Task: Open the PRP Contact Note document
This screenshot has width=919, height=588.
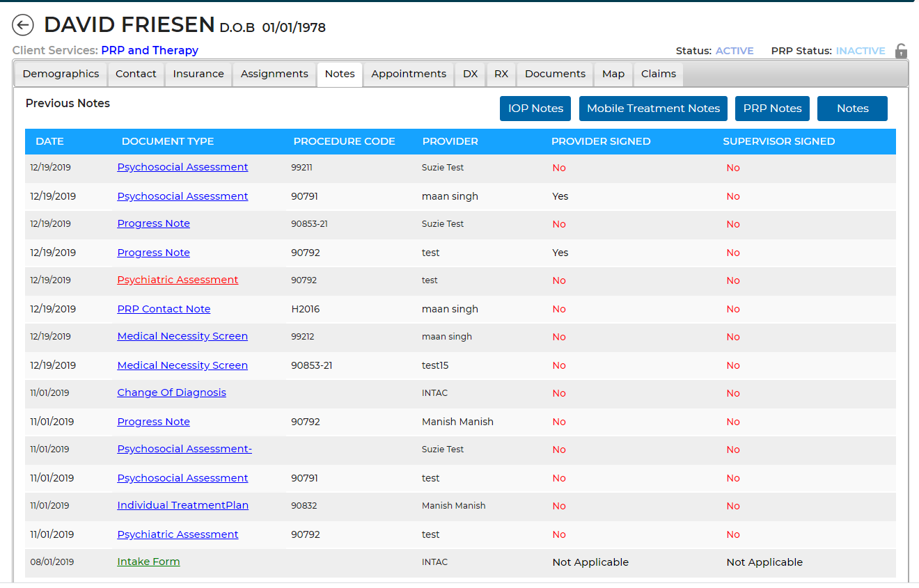Action: pyautogui.click(x=164, y=308)
